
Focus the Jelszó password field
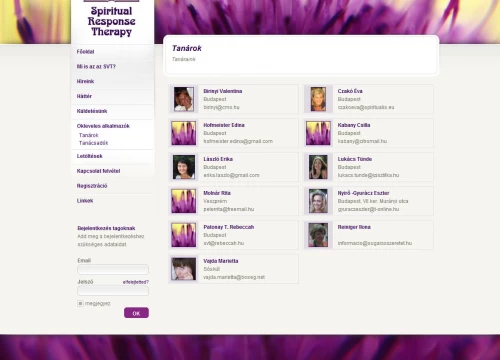tap(113, 291)
